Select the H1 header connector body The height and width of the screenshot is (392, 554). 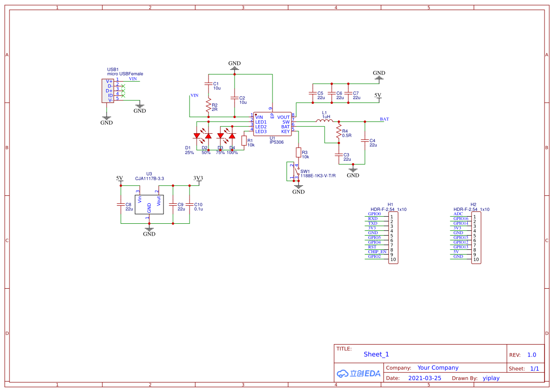click(393, 238)
